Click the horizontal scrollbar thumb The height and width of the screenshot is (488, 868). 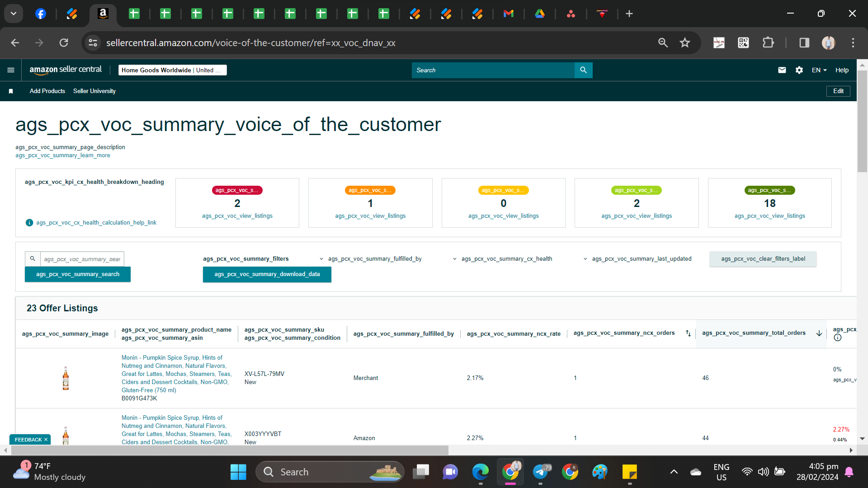coord(230,450)
